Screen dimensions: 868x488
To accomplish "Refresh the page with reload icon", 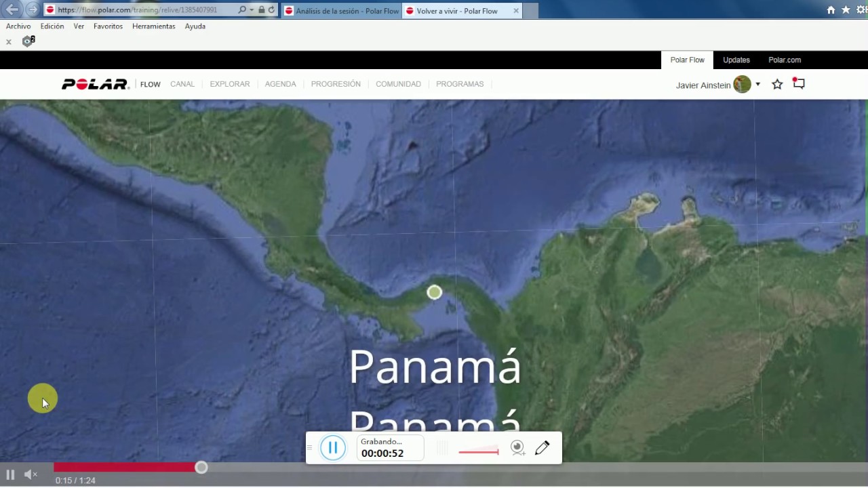I will pyautogui.click(x=272, y=10).
